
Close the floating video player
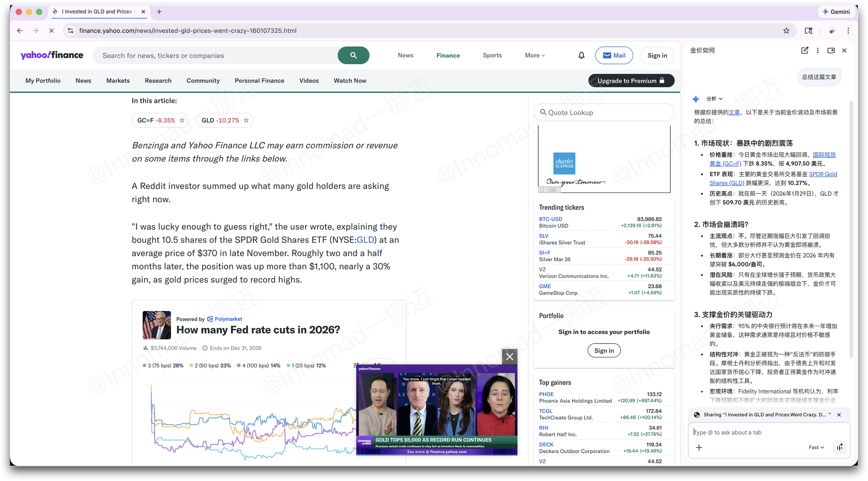coord(510,357)
